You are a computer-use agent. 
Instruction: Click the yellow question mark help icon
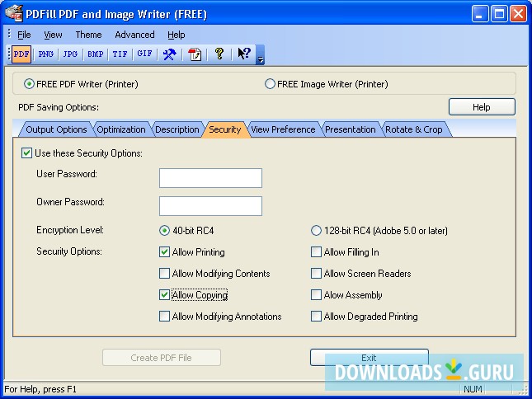coord(219,54)
